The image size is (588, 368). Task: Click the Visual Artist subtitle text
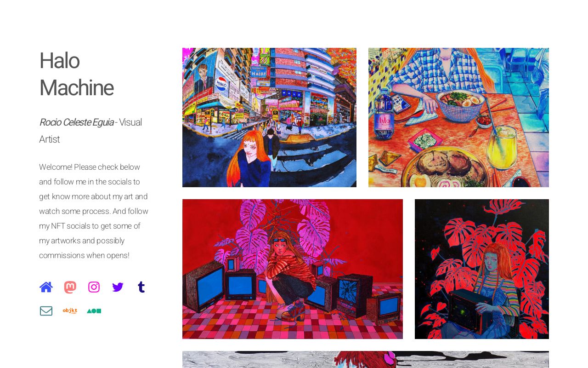[90, 131]
